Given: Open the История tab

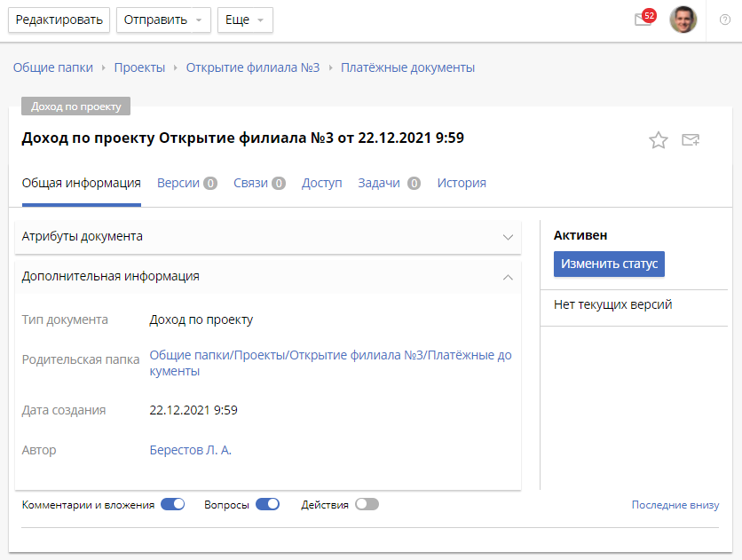Looking at the screenshot, I should 462,183.
